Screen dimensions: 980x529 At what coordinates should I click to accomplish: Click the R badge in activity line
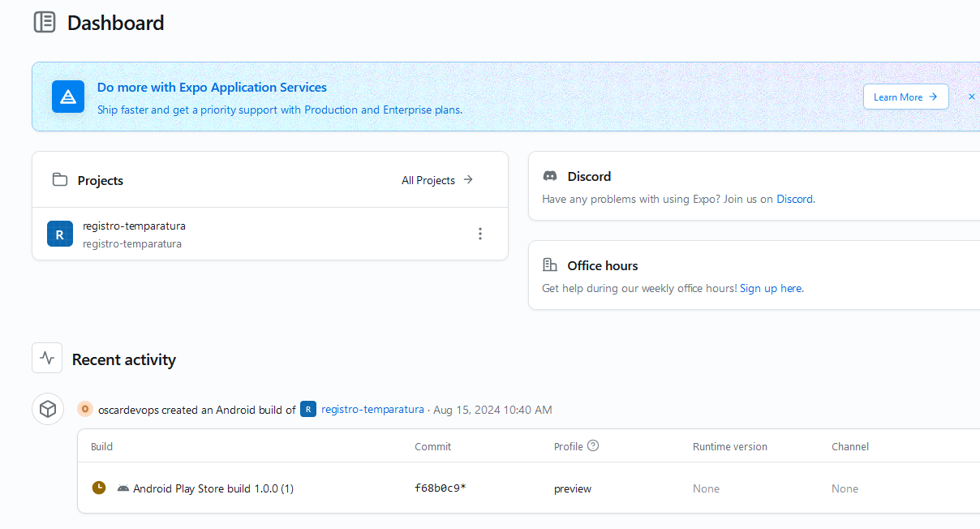[308, 409]
